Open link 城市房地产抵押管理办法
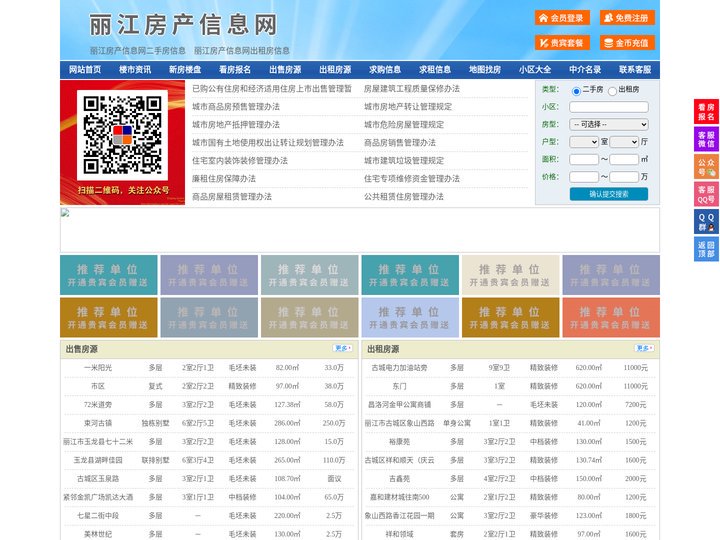This screenshot has height=540, width=720. point(236,124)
